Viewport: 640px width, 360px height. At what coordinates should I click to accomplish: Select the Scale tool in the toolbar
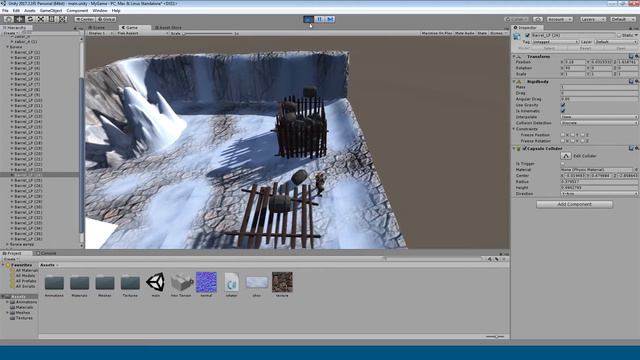[x=41, y=19]
